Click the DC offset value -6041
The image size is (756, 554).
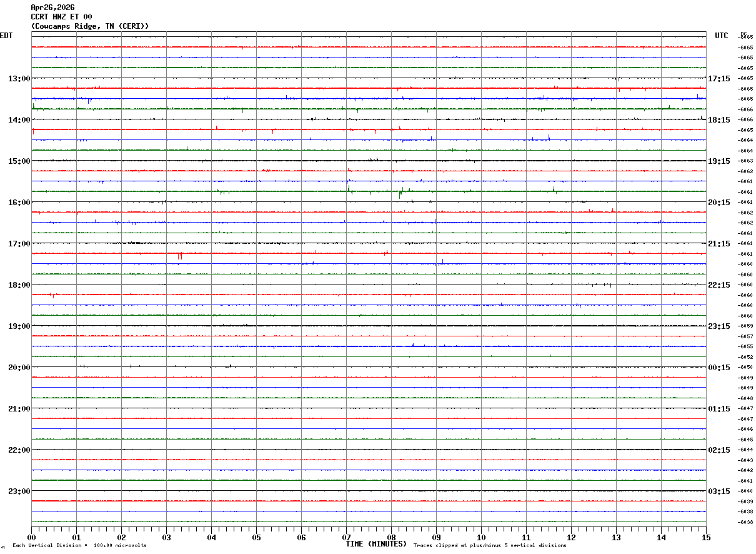(x=745, y=480)
